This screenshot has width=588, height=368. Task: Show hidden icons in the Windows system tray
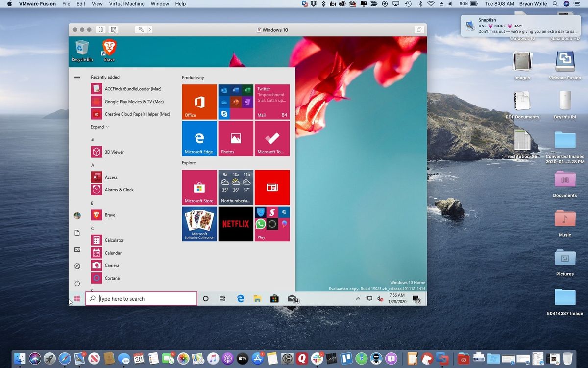[x=358, y=298]
